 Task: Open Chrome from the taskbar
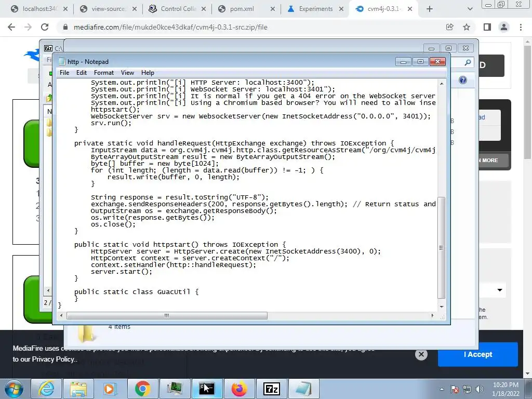click(142, 389)
